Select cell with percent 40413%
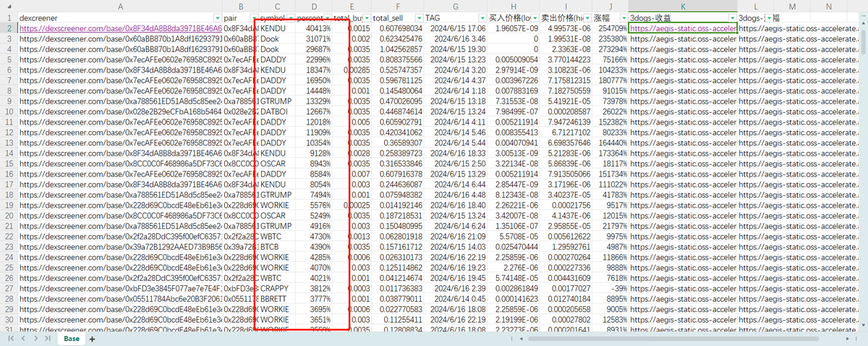This screenshot has height=346, width=868. 315,28
